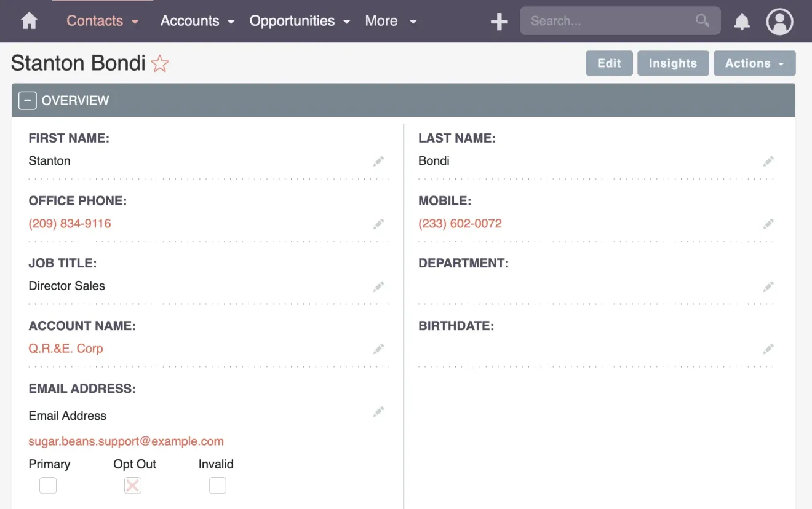Mark the email as Invalid
Viewport: 812px width, 509px height.
[x=217, y=485]
